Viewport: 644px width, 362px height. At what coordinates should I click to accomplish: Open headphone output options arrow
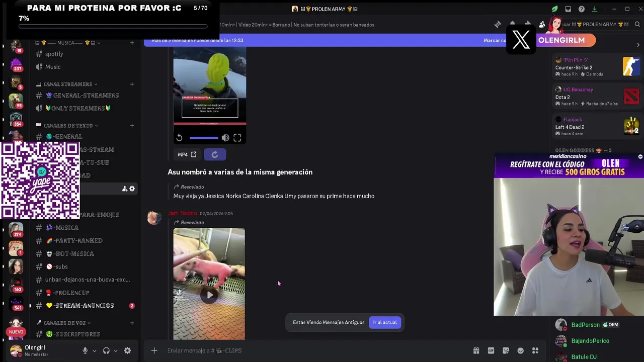(x=115, y=350)
